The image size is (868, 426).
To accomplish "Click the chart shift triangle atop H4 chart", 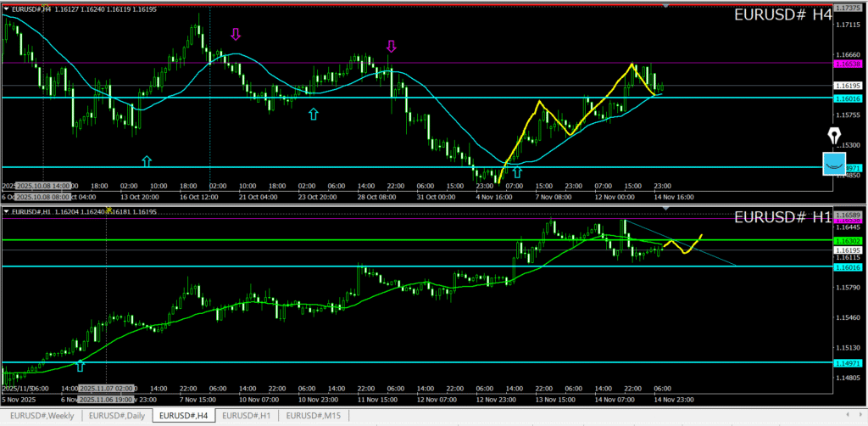I will point(666,6).
